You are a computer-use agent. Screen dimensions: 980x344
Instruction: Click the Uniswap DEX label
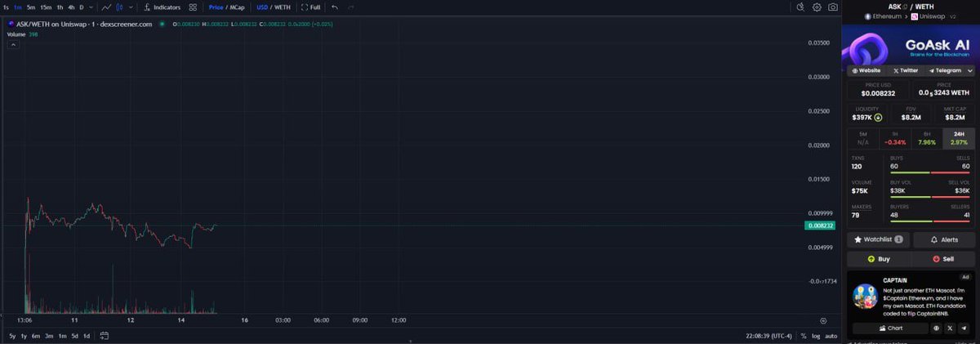pyautogui.click(x=933, y=16)
